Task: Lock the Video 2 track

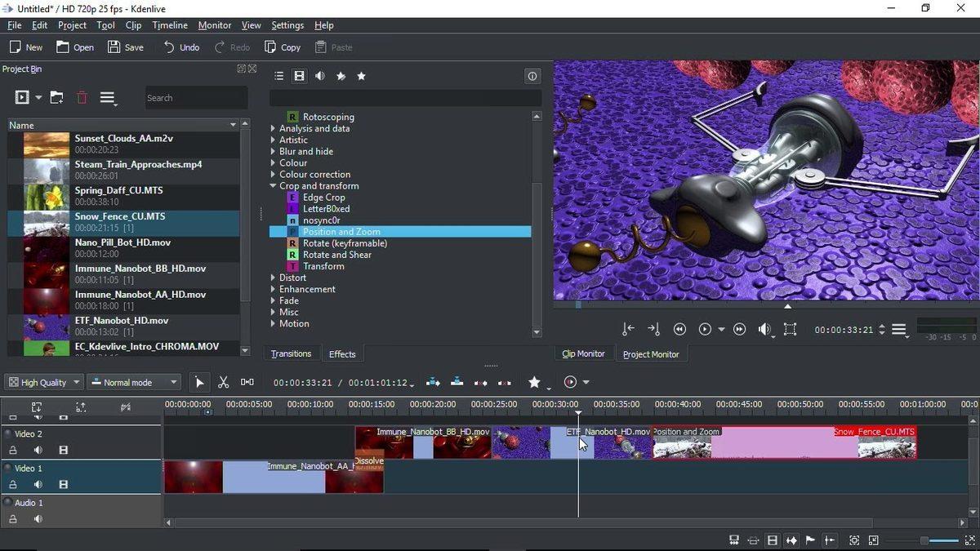Action: pos(13,450)
